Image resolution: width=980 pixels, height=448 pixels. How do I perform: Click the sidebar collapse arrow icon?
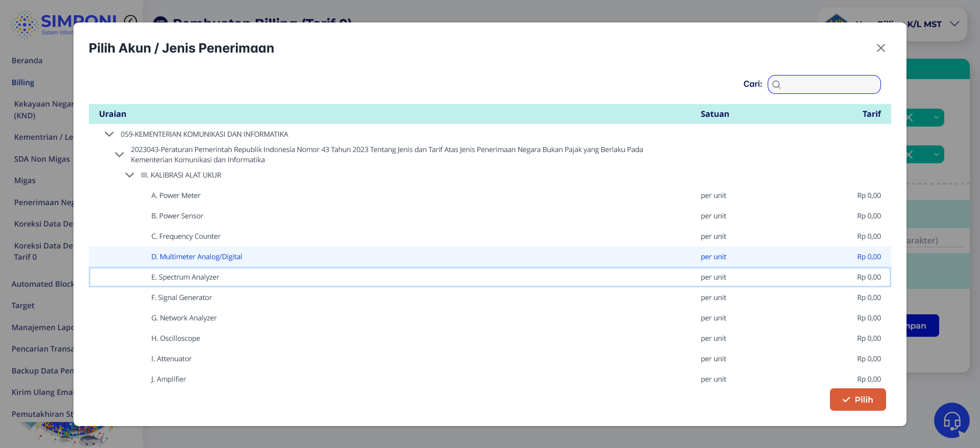point(131,20)
